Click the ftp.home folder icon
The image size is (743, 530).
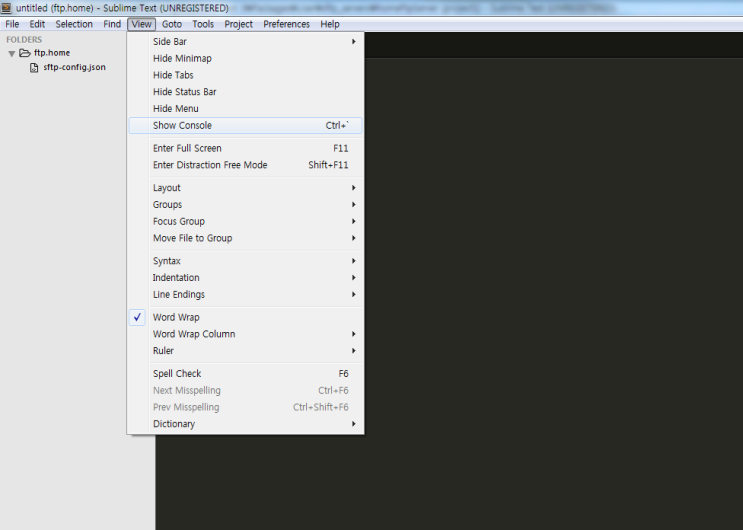click(25, 53)
